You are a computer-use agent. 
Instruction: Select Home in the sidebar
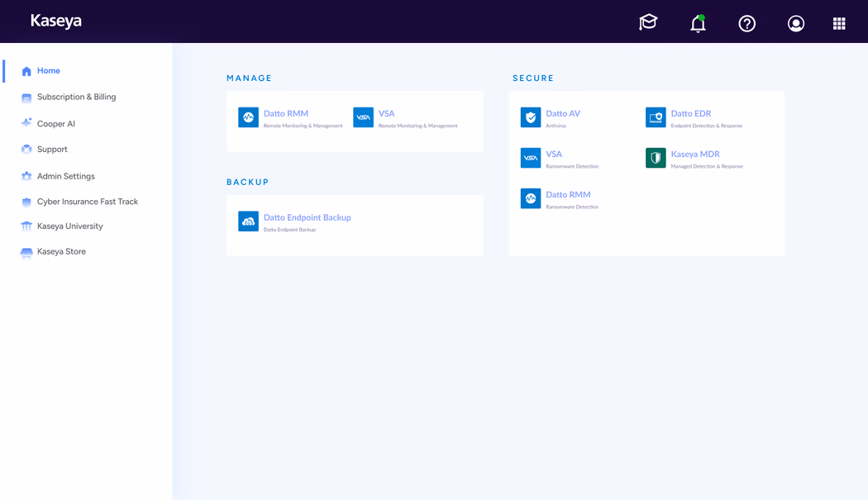coord(49,71)
